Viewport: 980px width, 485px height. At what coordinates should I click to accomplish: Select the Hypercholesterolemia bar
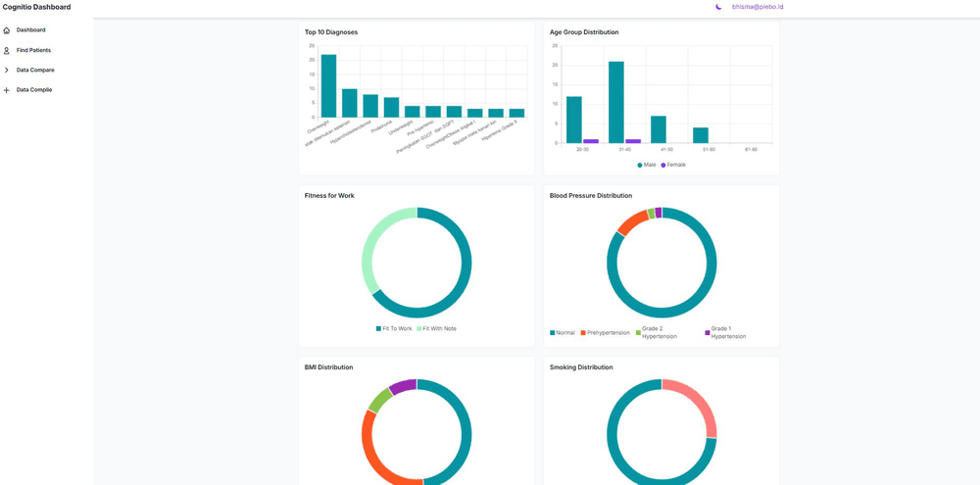pyautogui.click(x=370, y=106)
